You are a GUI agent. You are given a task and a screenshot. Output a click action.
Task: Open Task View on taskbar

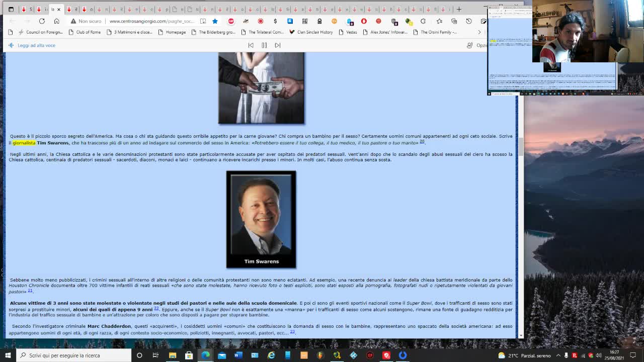point(155,355)
